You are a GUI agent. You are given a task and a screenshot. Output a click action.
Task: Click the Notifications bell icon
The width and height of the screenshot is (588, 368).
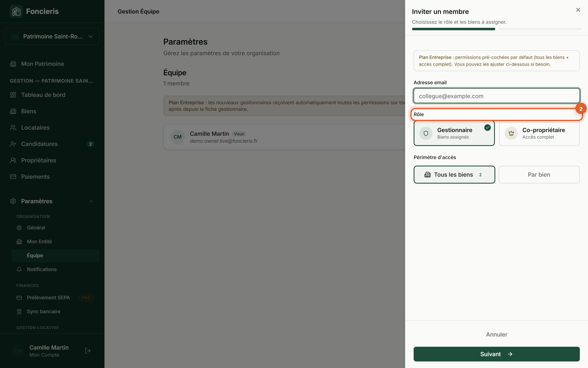pos(19,269)
